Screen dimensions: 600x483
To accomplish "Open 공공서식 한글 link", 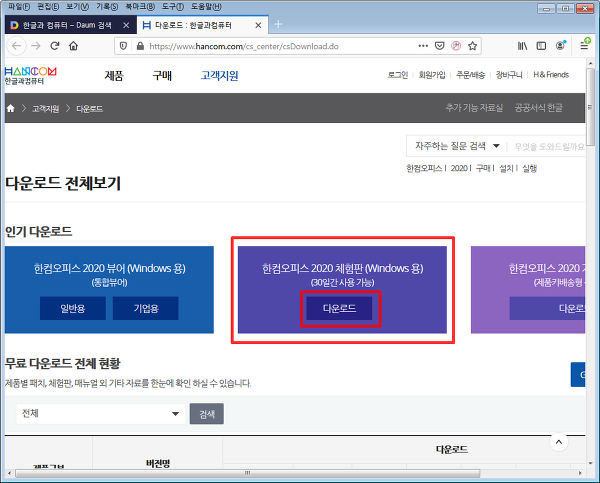I will 538,108.
